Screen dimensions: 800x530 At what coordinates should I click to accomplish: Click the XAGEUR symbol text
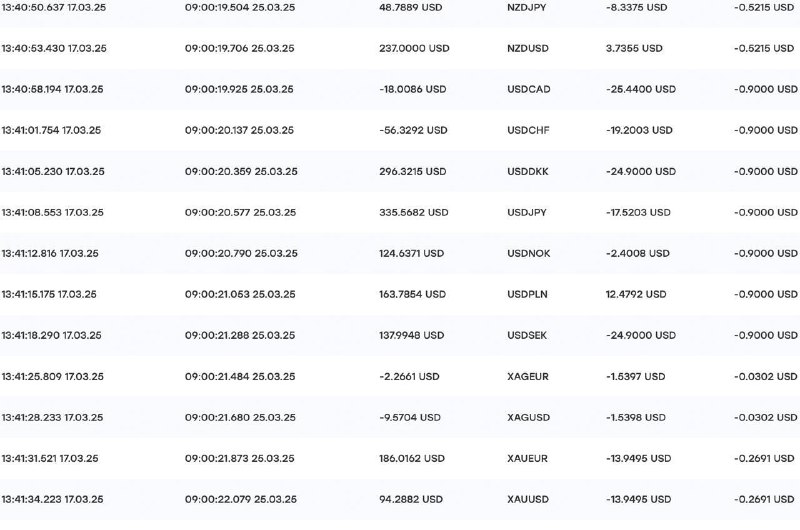point(528,376)
